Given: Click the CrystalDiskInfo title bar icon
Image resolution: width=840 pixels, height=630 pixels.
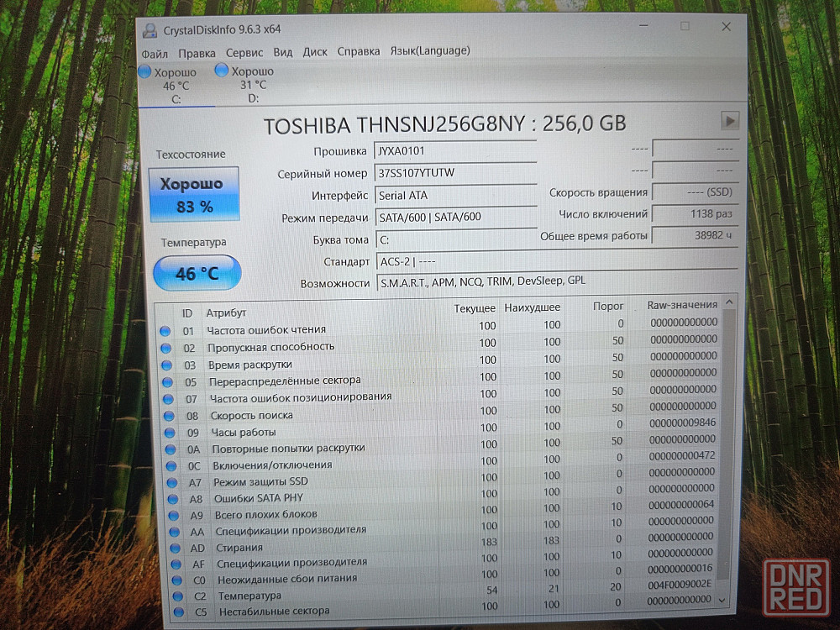Looking at the screenshot, I should 150,30.
